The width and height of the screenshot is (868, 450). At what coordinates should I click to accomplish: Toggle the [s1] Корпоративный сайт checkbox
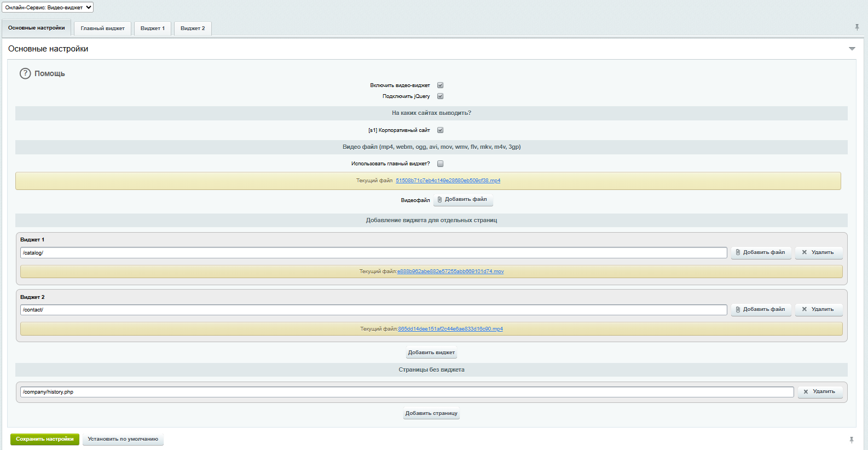point(440,130)
